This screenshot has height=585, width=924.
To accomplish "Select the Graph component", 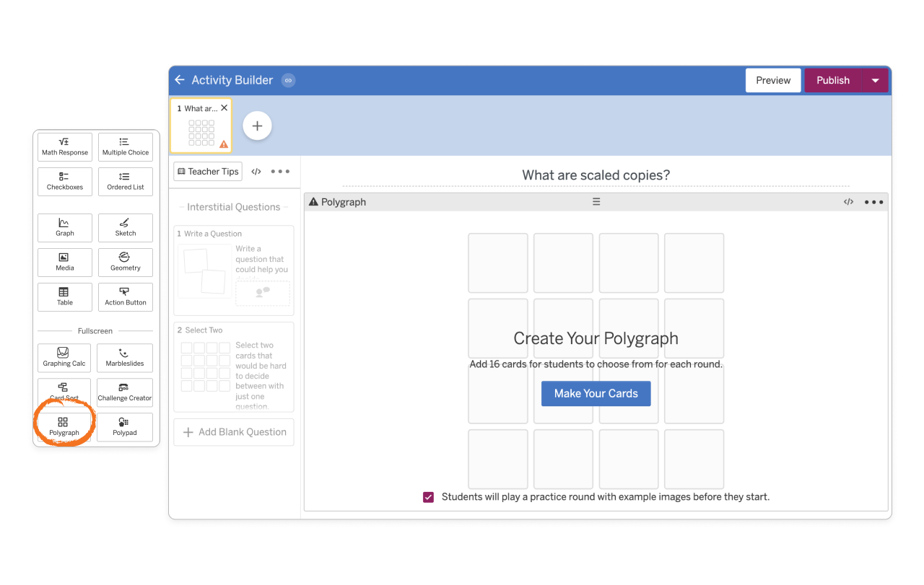I will (x=64, y=228).
